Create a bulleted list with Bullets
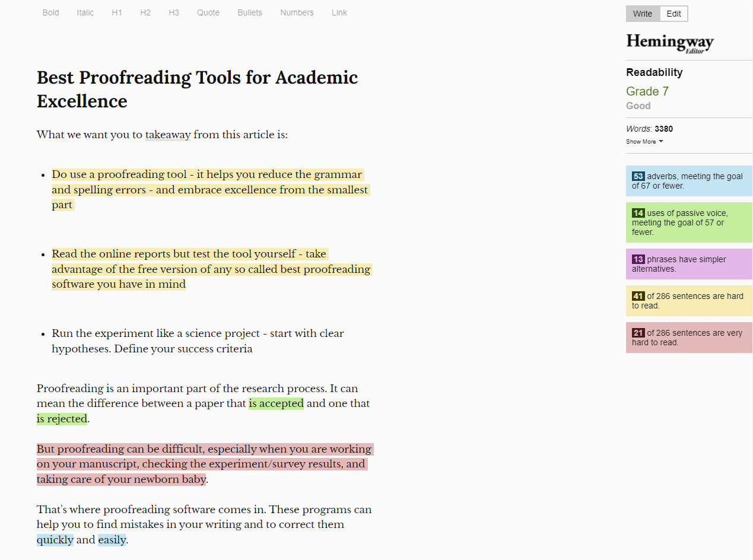Screen dimensions: 753x560 pyautogui.click(x=249, y=12)
